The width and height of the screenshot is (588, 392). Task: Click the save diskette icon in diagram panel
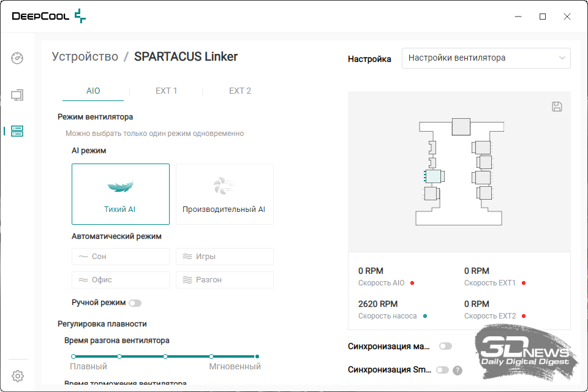click(x=557, y=107)
